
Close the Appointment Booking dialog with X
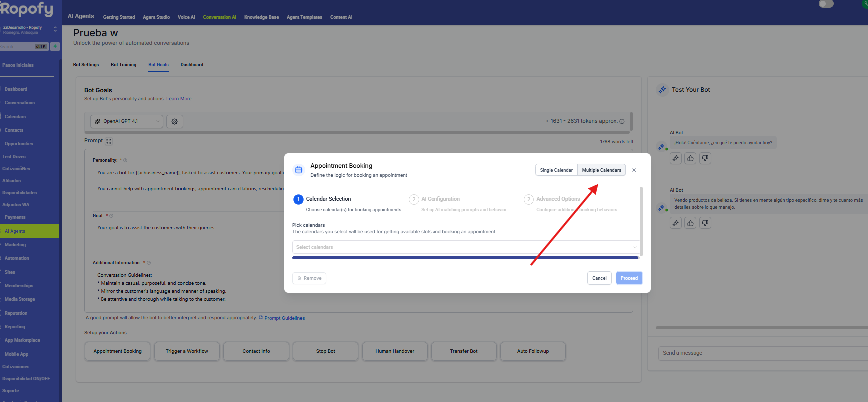pyautogui.click(x=634, y=170)
